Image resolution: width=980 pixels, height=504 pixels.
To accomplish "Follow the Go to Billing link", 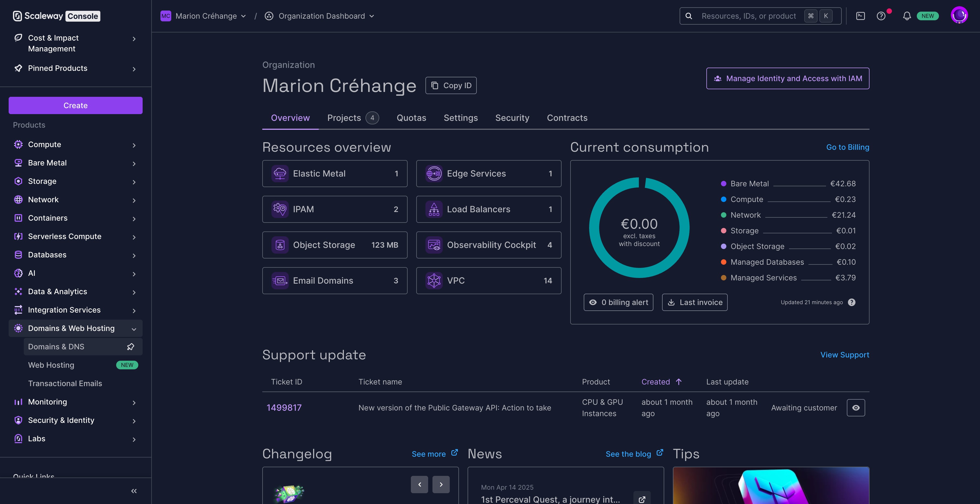I will click(847, 147).
